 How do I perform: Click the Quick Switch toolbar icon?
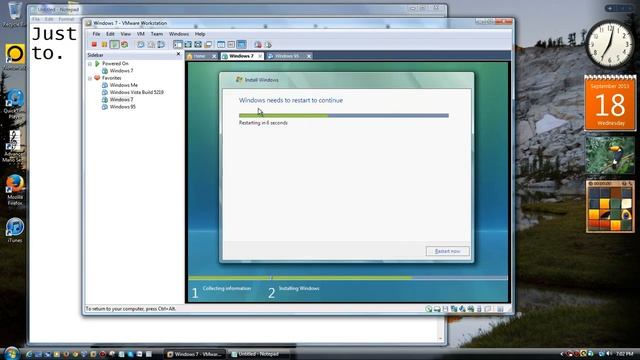188,44
